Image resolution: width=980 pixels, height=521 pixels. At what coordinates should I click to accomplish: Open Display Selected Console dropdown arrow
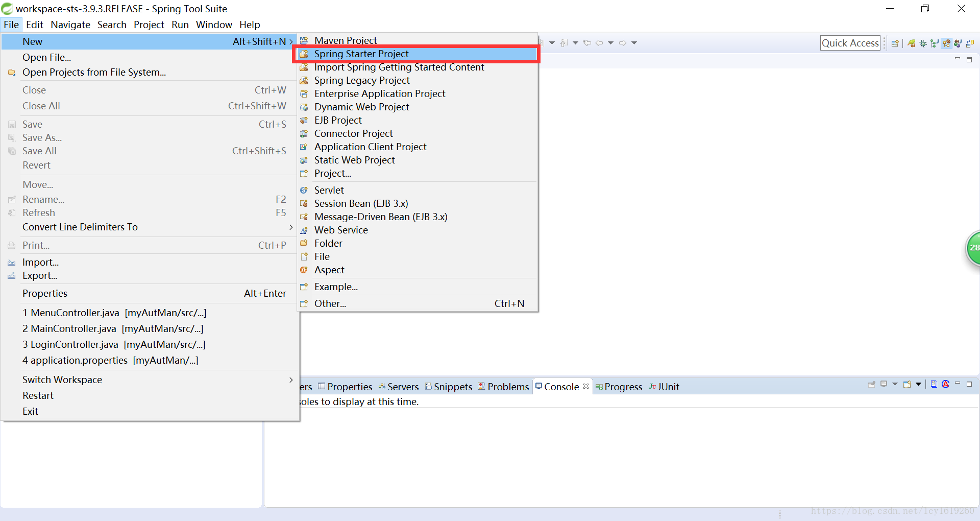895,384
